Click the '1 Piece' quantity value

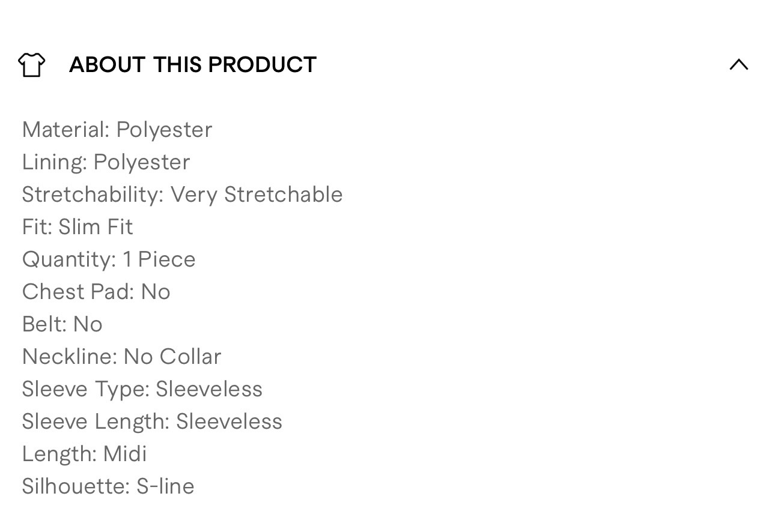point(159,259)
